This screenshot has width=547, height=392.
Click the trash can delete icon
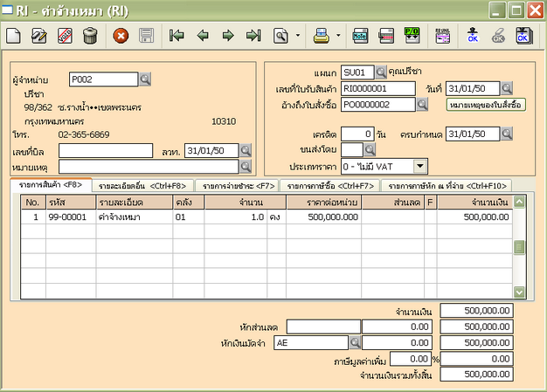coord(89,36)
